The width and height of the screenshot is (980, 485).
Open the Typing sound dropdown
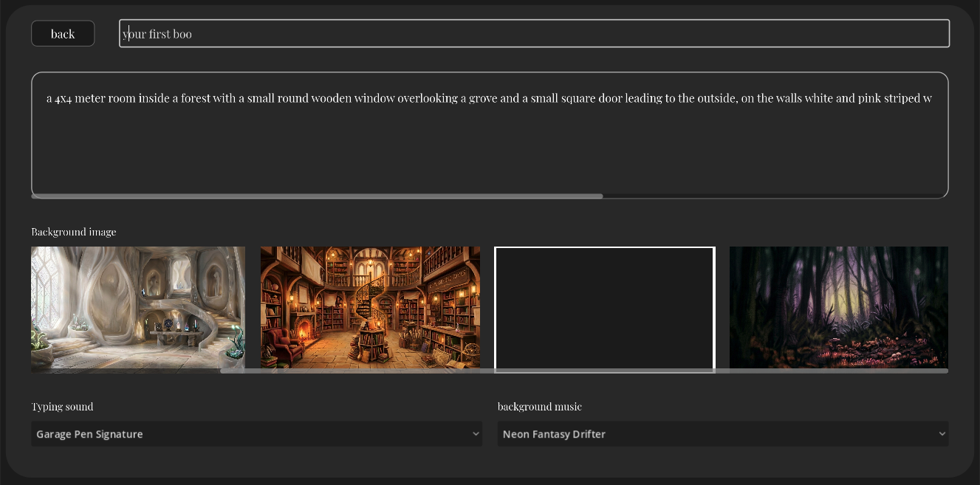point(256,434)
